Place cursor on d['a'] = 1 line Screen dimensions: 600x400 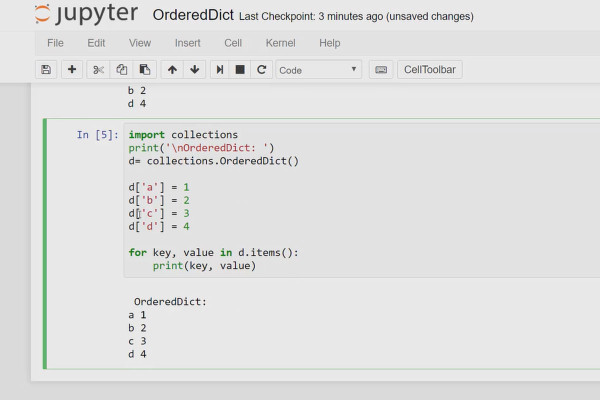(159, 187)
